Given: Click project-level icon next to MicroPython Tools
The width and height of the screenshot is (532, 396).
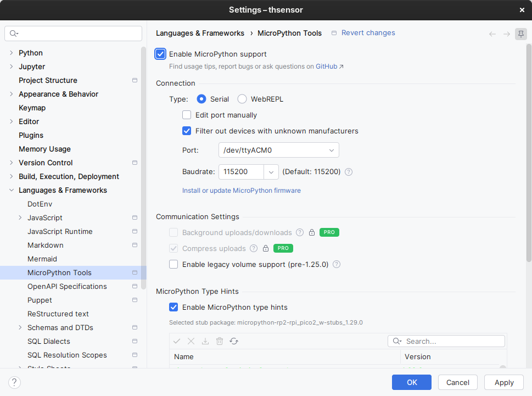Looking at the screenshot, I should [x=135, y=273].
